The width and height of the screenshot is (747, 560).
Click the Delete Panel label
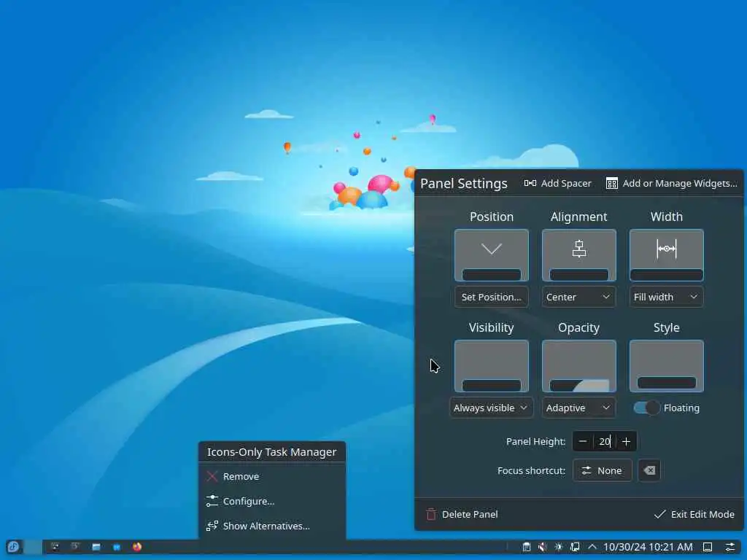click(470, 514)
